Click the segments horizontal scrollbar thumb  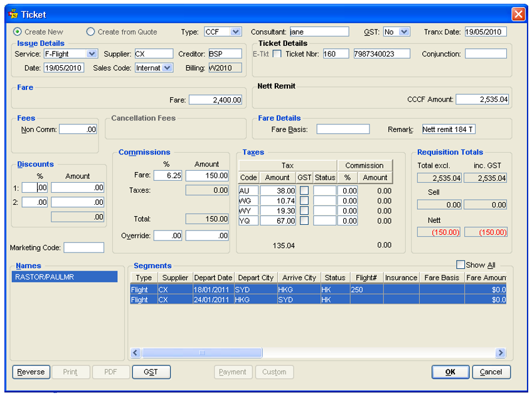coord(202,352)
